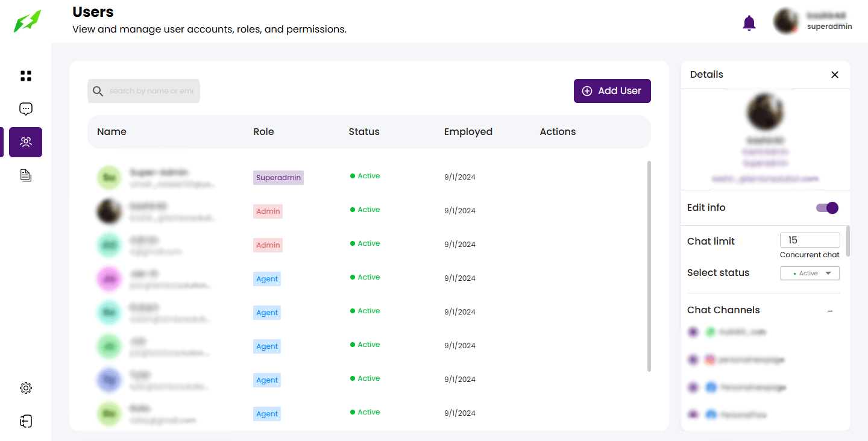The height and width of the screenshot is (441, 868).
Task: Select the Users icon in sidebar
Action: point(25,142)
